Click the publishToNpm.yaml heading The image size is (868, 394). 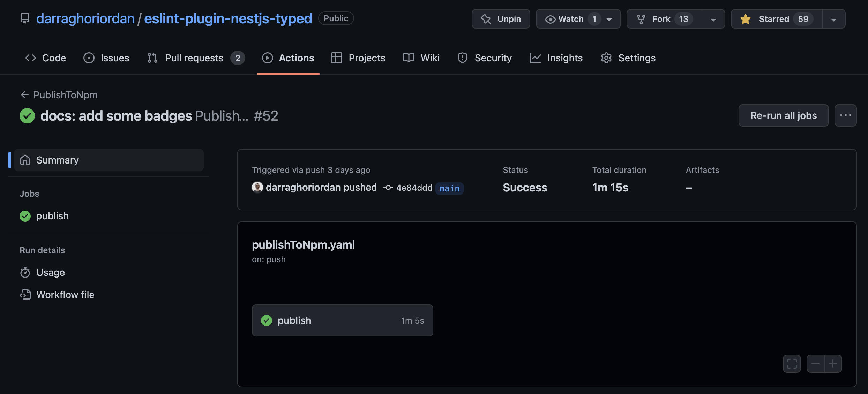(303, 245)
